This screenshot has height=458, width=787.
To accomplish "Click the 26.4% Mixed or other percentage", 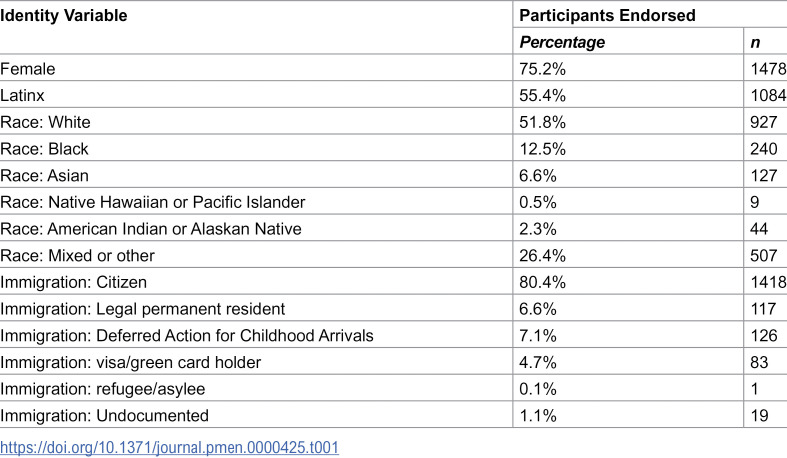I will [543, 255].
